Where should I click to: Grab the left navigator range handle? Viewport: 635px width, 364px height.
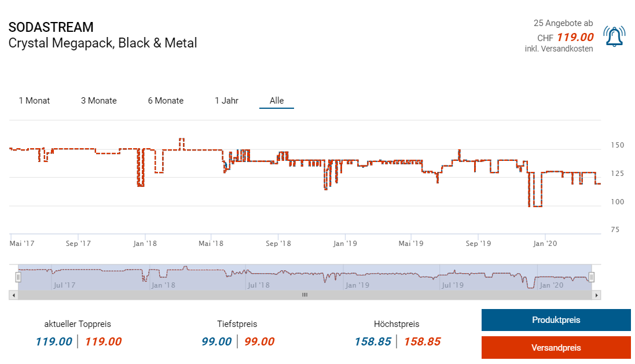point(18,277)
